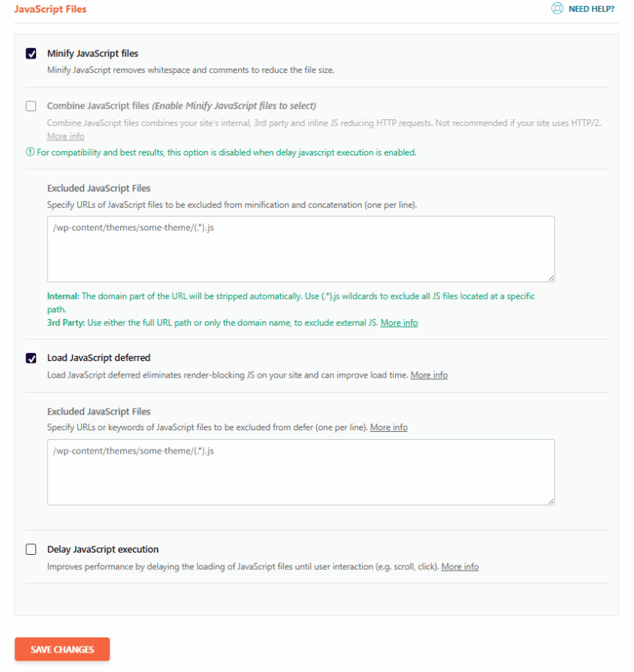Open More info for Delay JavaScript execution
Image resolution: width=634 pixels, height=672 pixels.
pos(460,566)
